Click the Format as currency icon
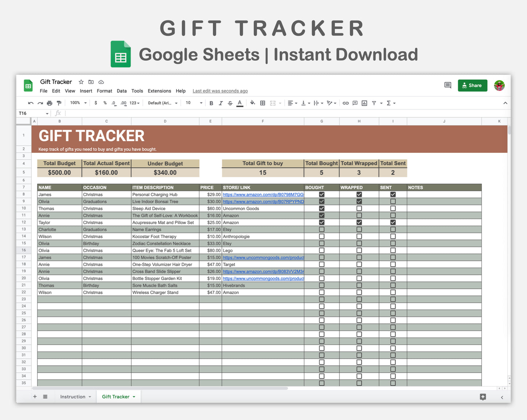The height and width of the screenshot is (420, 527). pos(96,103)
